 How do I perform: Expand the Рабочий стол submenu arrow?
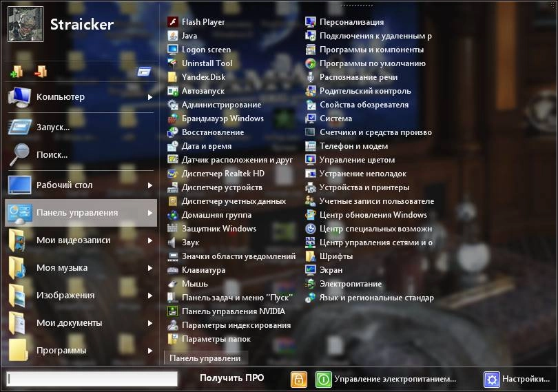(x=150, y=185)
